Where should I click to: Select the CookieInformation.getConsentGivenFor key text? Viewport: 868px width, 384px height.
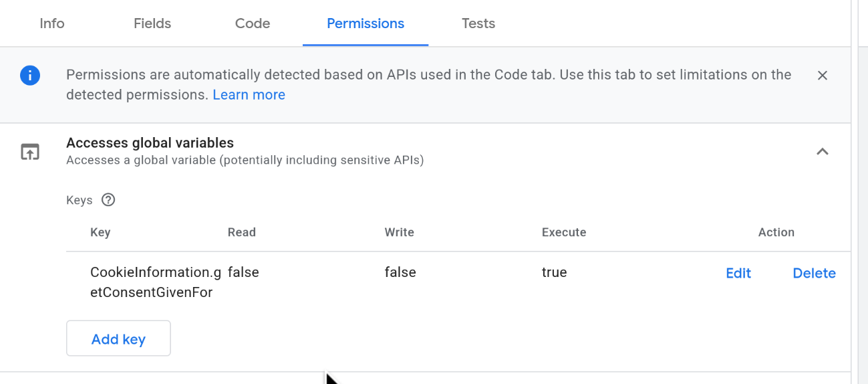pyautogui.click(x=156, y=282)
